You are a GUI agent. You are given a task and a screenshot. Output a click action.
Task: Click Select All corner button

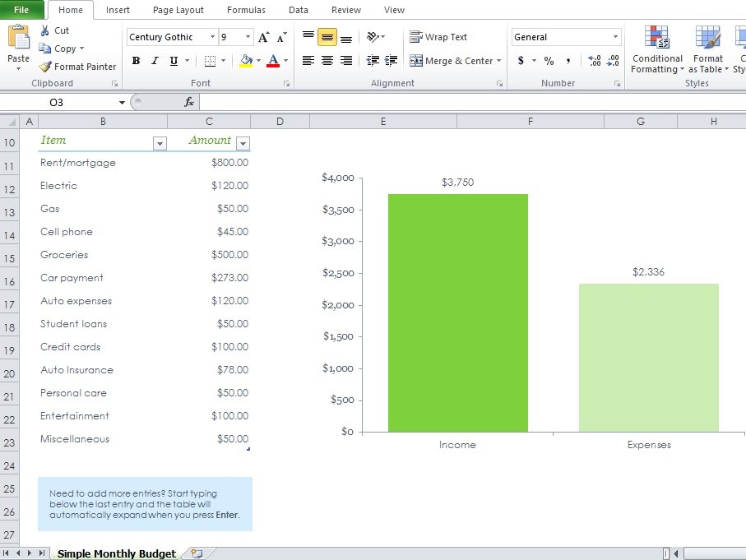tap(10, 122)
